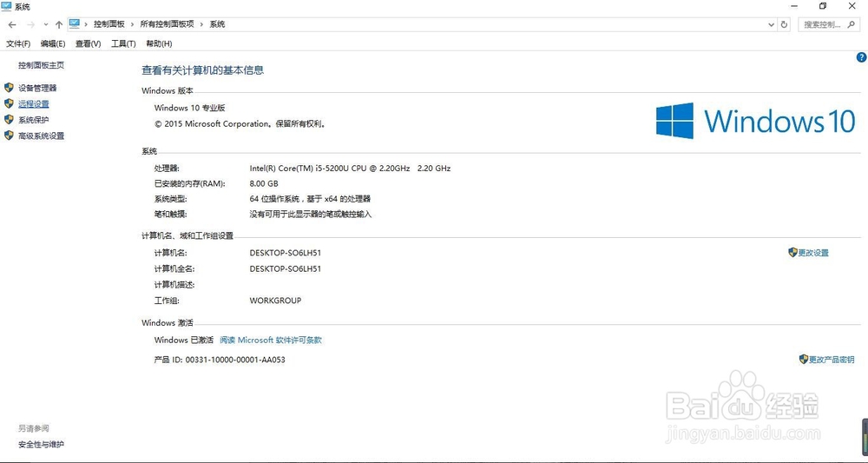Open 远程设置 link

point(33,104)
